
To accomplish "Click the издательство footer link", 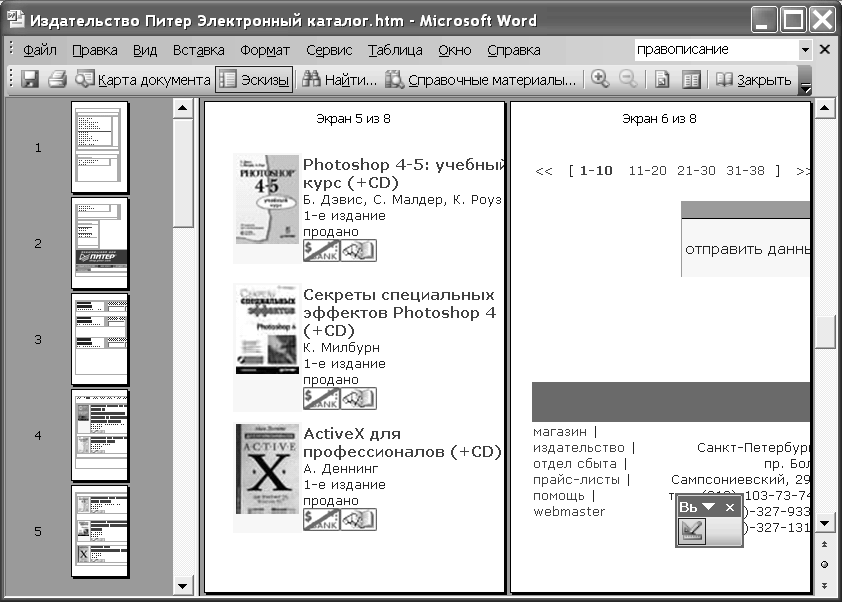I will pos(579,448).
